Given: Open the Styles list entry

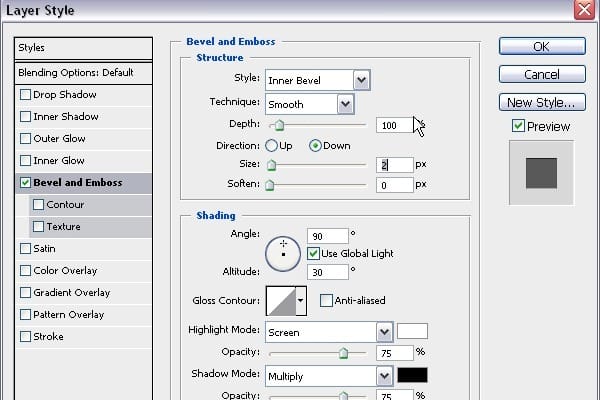Looking at the screenshot, I should click(x=83, y=48).
